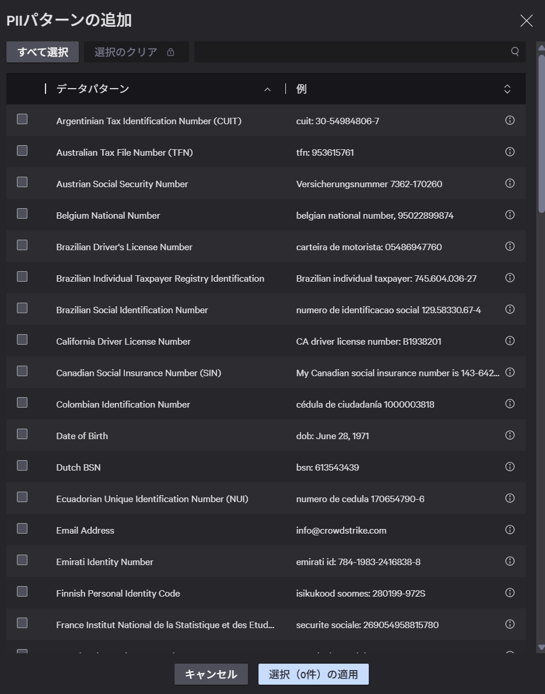
Task: Select Emirati Identity Number checkbox
Action: tap(22, 559)
